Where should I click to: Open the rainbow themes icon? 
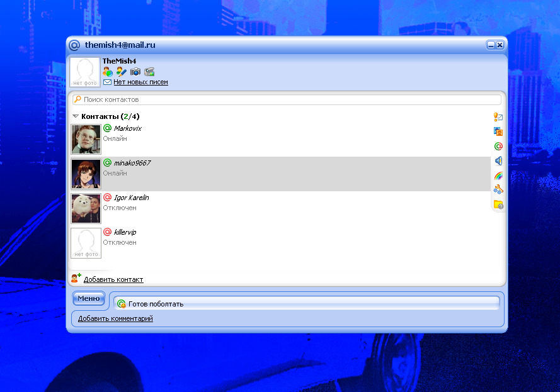498,176
